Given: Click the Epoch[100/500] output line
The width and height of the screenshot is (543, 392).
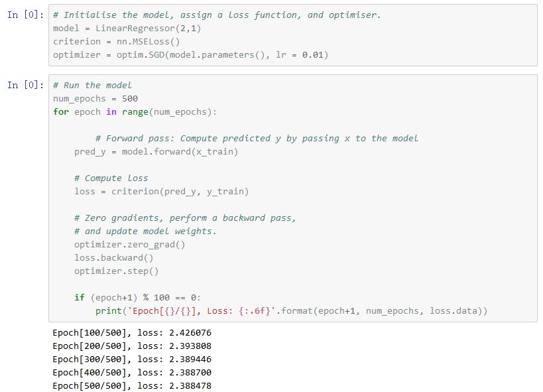Looking at the screenshot, I should 132,332.
